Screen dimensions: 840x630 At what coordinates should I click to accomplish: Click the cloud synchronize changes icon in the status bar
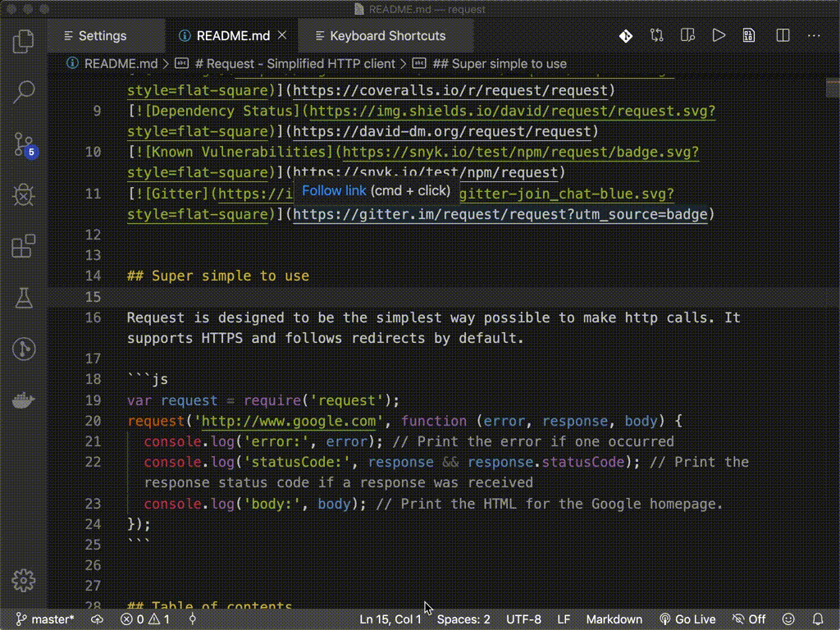(97, 619)
